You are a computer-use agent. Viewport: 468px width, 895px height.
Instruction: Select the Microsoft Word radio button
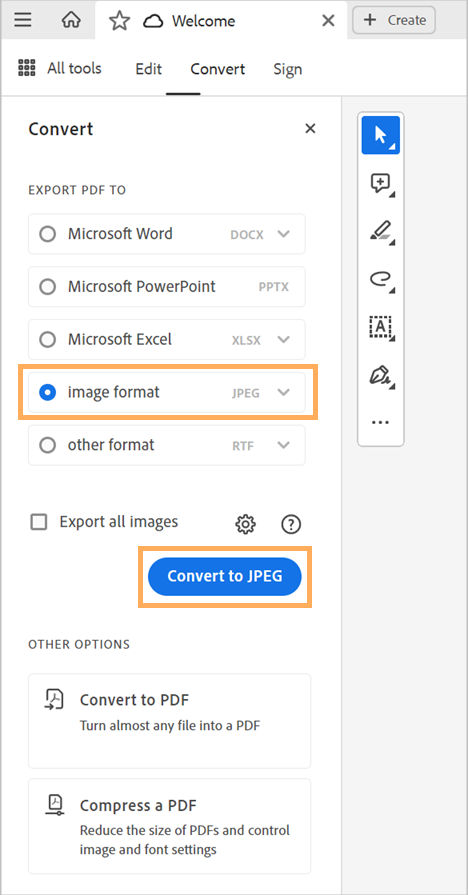[x=47, y=234]
